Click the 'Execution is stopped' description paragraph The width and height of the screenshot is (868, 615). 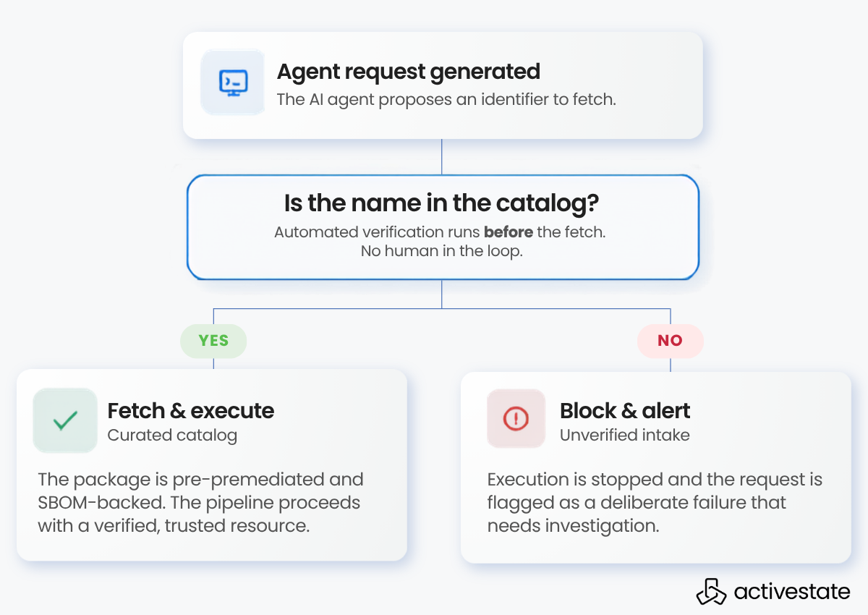tap(655, 503)
